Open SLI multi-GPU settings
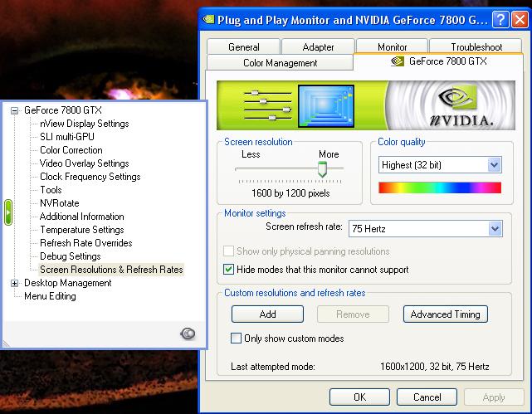The height and width of the screenshot is (414, 532). (x=67, y=137)
